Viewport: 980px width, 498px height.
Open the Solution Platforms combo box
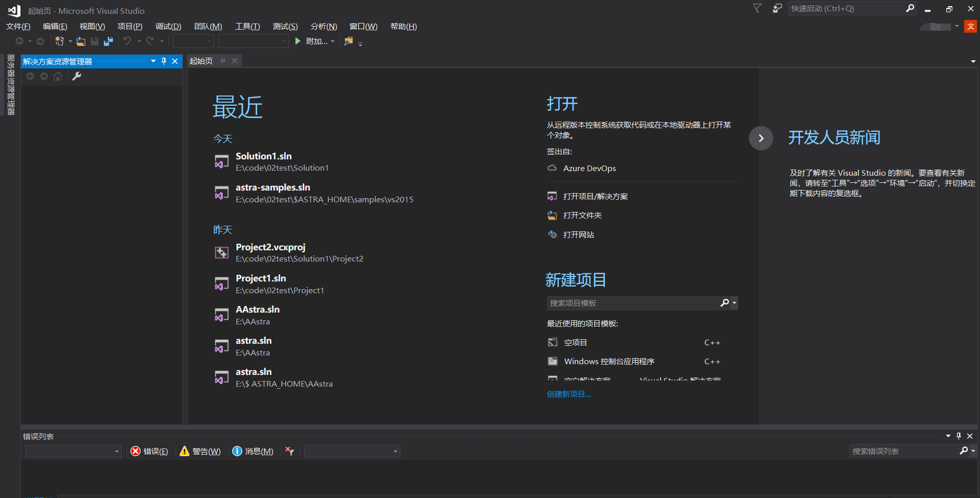(x=254, y=41)
